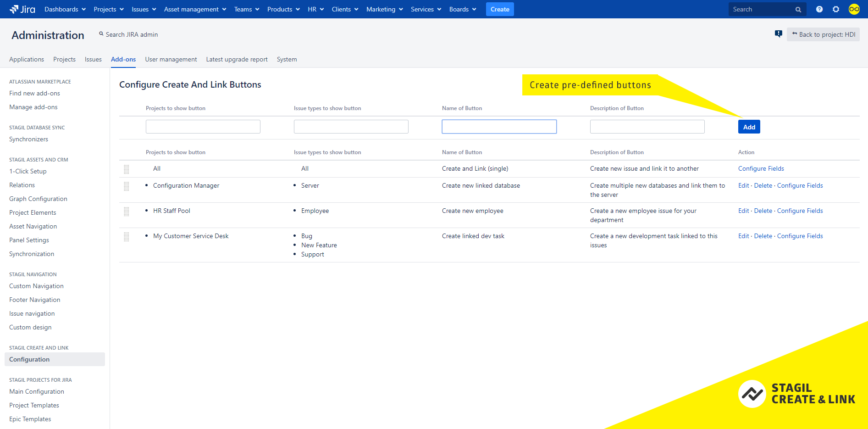Open the settings gear icon
The width and height of the screenshot is (868, 429).
(x=836, y=9)
